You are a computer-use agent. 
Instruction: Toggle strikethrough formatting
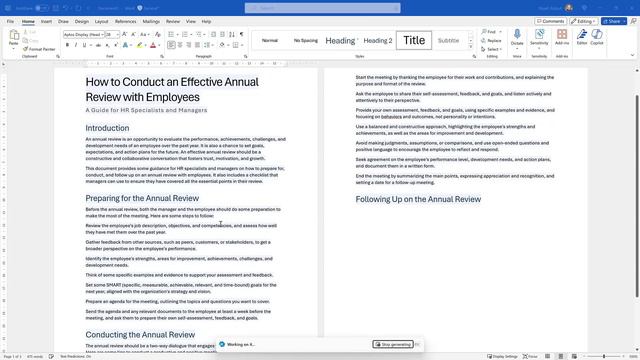(x=98, y=45)
